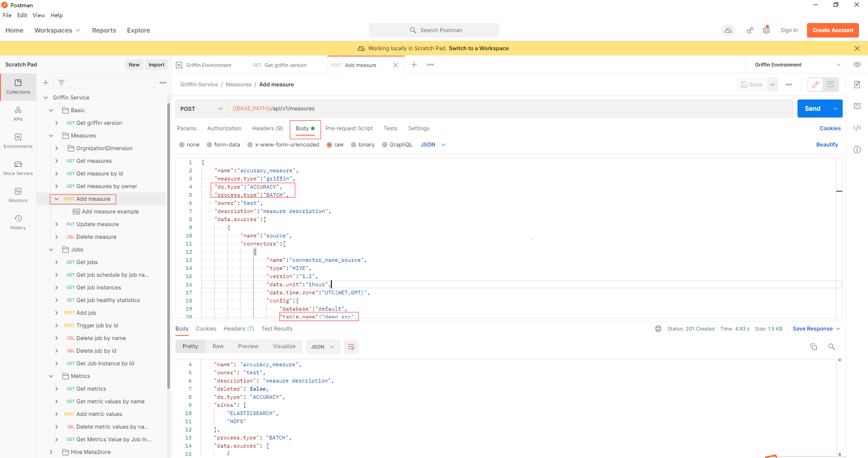Open the Cookies link
Viewport: 868px width, 458px height.
[x=830, y=128]
